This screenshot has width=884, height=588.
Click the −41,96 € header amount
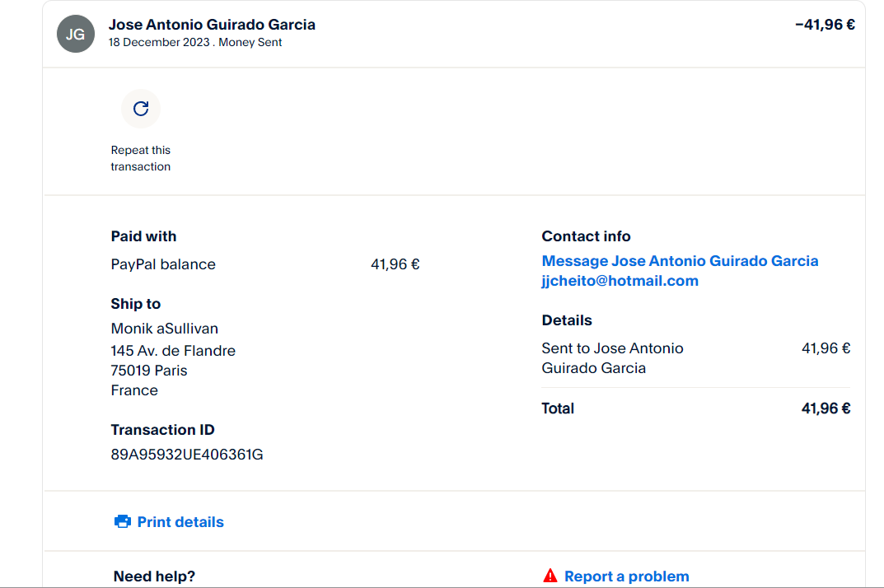825,25
